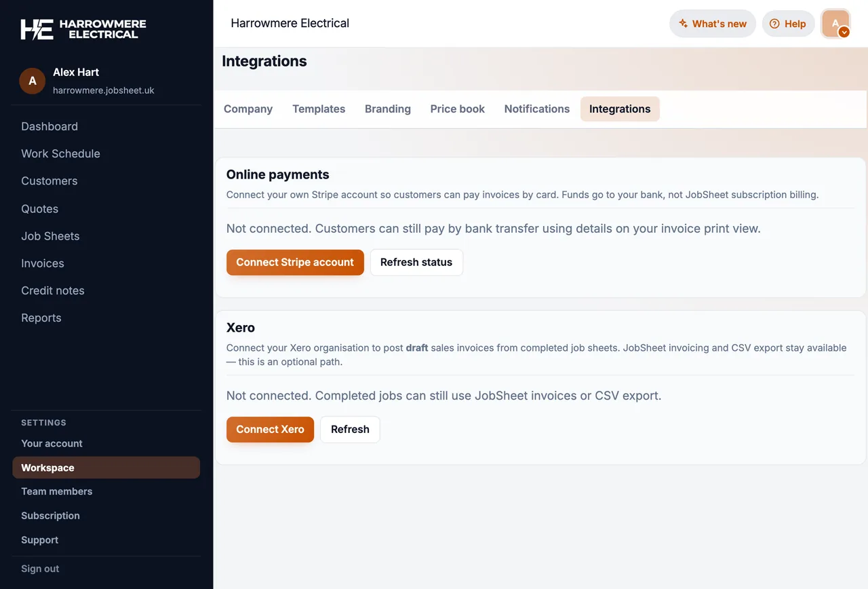868x589 pixels.
Task: Click the Alex Hart name in the sidebar
Action: [x=76, y=72]
